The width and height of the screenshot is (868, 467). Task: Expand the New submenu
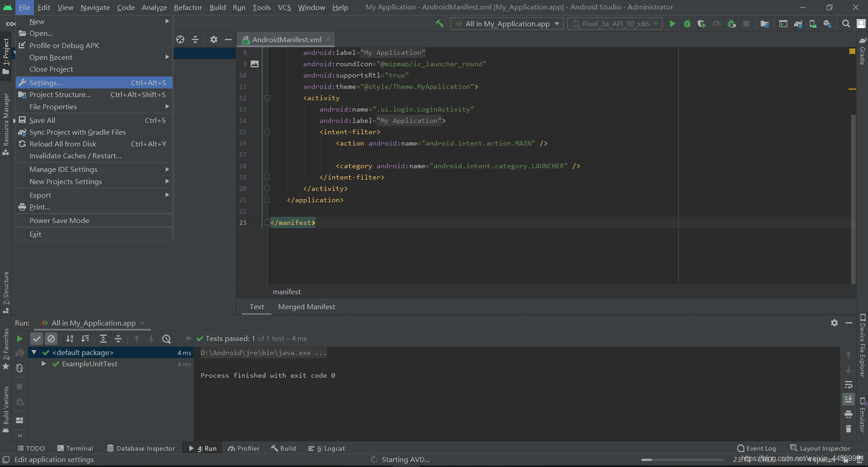click(x=94, y=22)
